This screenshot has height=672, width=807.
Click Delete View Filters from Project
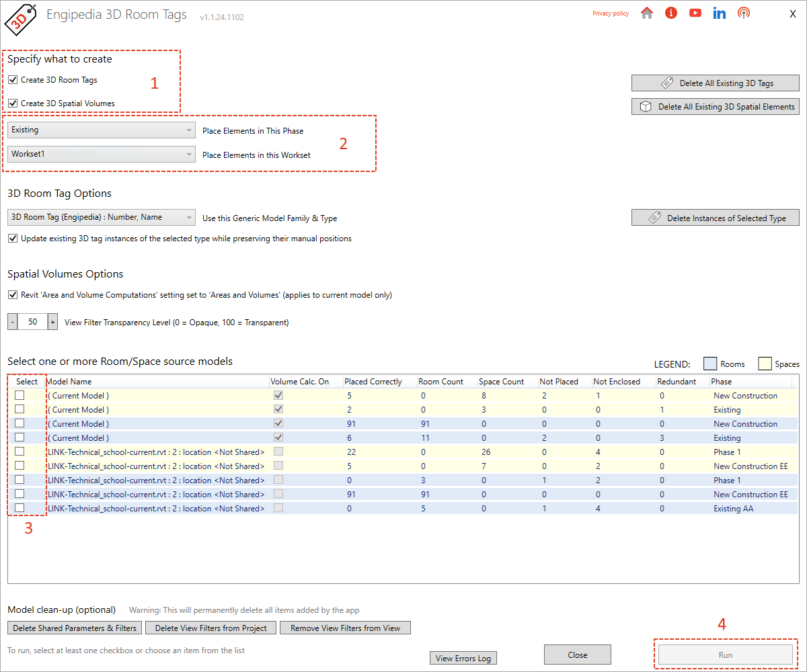tap(211, 628)
